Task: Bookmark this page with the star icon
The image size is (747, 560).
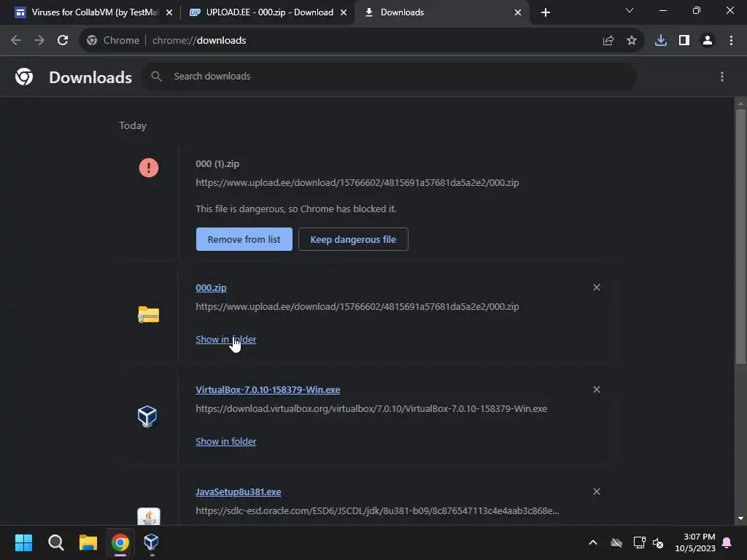Action: click(631, 41)
